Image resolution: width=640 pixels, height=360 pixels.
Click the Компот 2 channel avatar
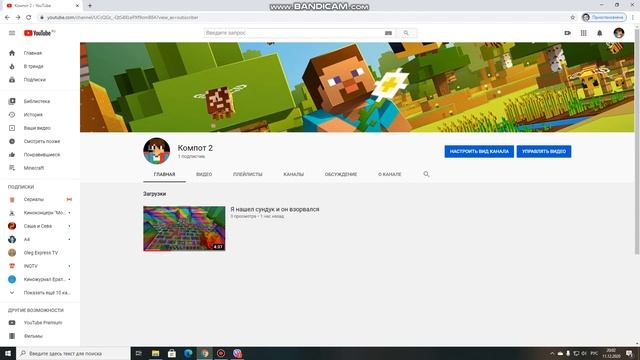[157, 151]
